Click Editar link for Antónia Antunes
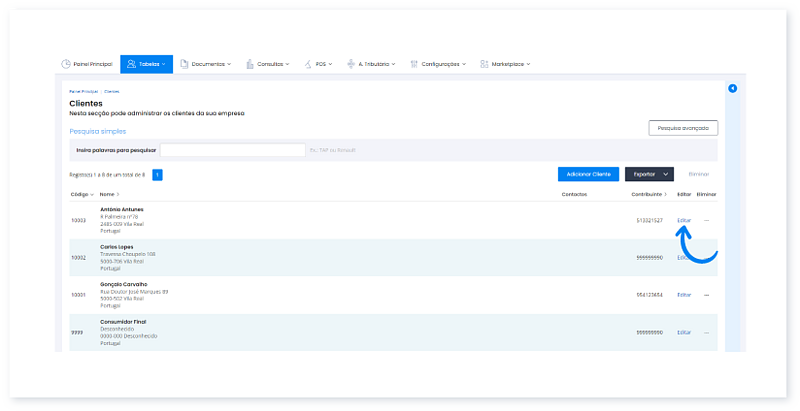Viewport: 800px width, 411px height. pos(684,220)
